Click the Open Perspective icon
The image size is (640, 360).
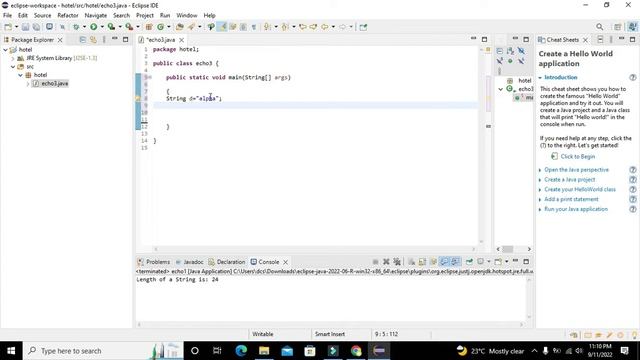coord(618,27)
